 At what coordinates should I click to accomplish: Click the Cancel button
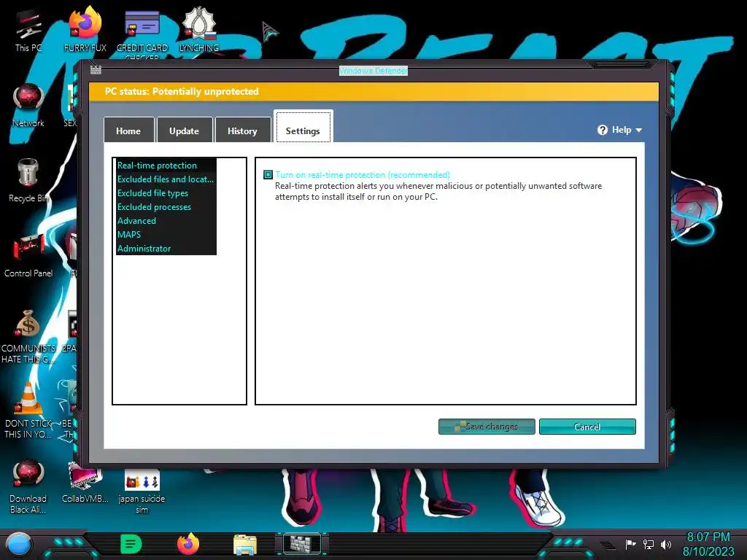tap(587, 426)
